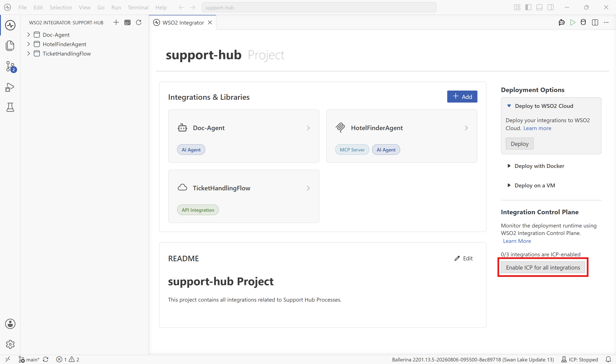Viewport: 616px width, 364px height.
Task: Expand the Deploy with Docker section
Action: pos(509,166)
